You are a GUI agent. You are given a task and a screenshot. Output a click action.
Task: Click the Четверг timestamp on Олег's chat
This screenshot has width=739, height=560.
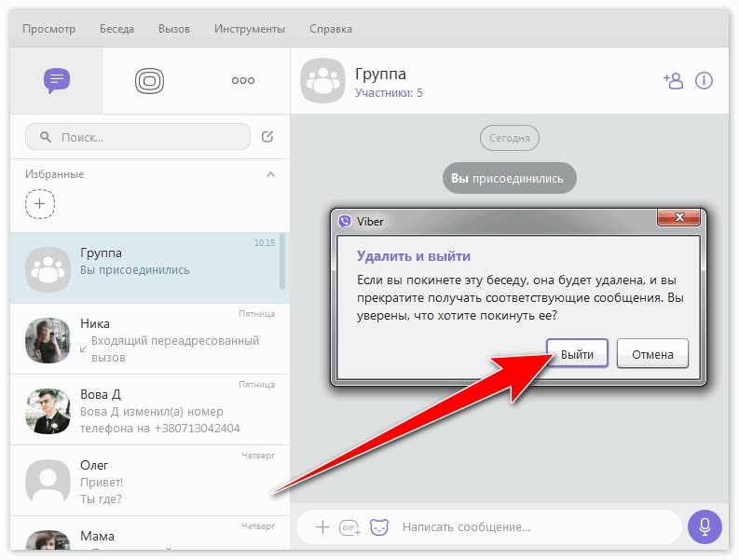tap(258, 455)
